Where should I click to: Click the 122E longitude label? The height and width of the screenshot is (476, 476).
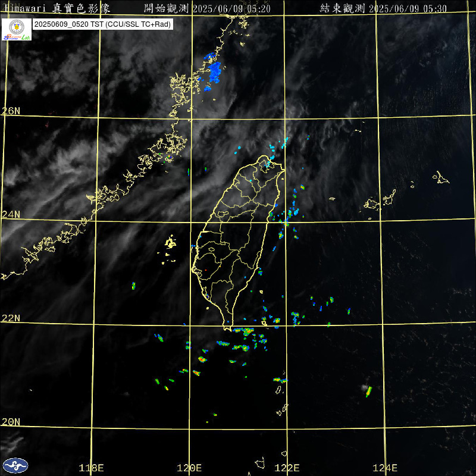coord(287,468)
